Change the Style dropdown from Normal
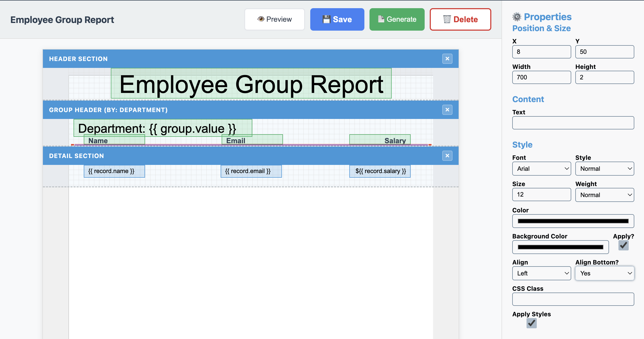This screenshot has height=339, width=644. (x=604, y=168)
